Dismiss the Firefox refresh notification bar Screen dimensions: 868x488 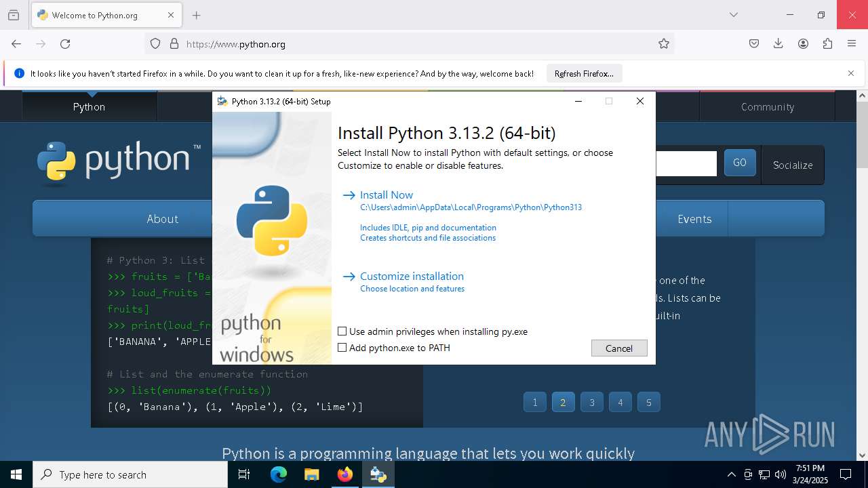(x=851, y=73)
